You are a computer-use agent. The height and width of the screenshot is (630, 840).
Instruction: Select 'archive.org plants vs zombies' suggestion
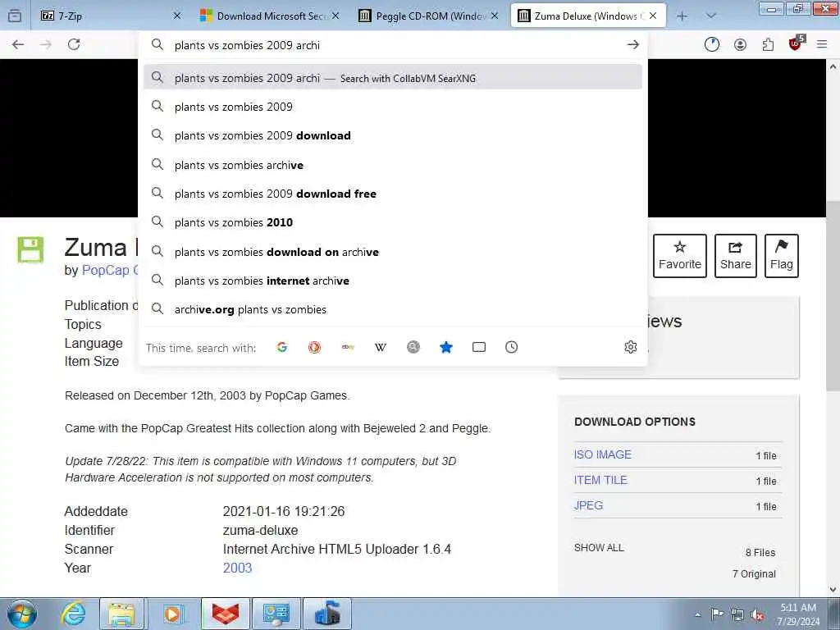point(393,309)
